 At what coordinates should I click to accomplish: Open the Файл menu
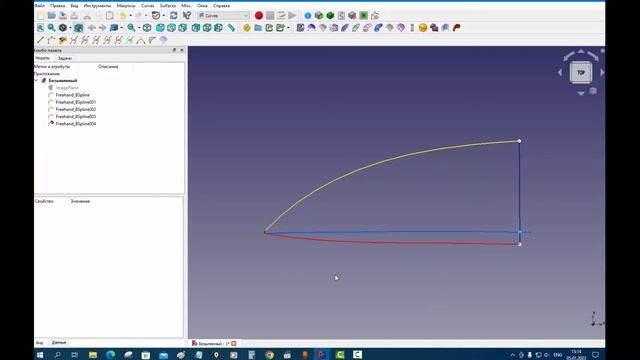pyautogui.click(x=40, y=6)
